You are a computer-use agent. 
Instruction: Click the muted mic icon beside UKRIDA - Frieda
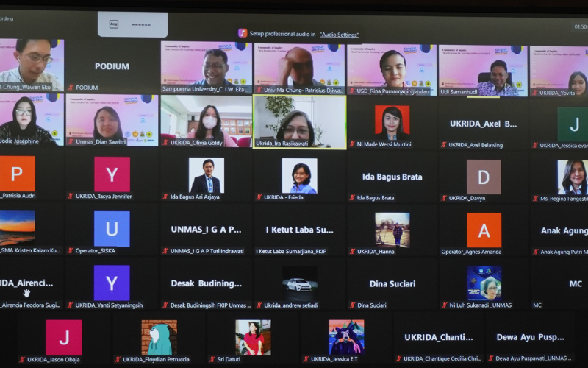pos(259,197)
